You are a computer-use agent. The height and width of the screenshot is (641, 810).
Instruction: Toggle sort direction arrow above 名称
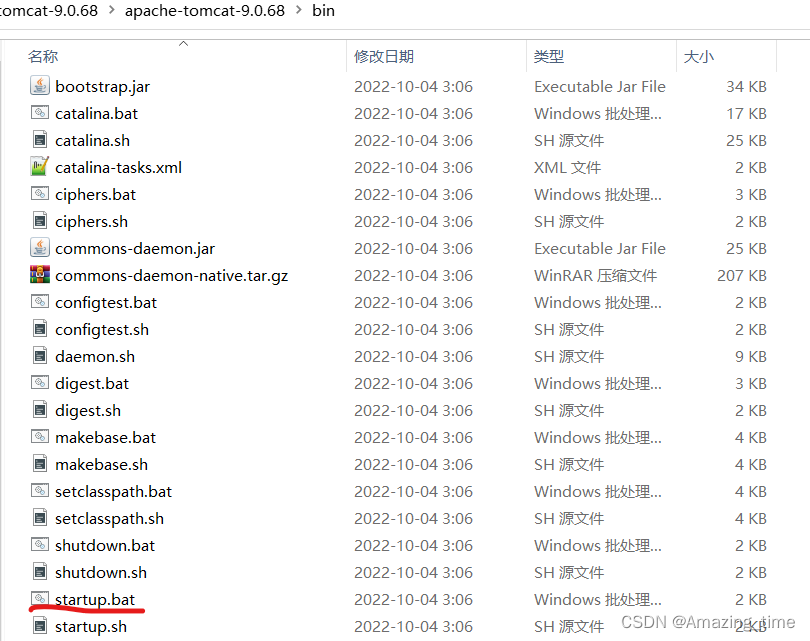click(183, 43)
